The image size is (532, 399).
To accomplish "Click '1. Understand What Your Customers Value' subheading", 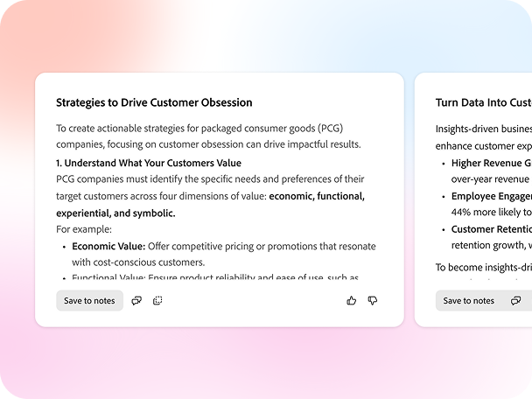I will click(149, 163).
